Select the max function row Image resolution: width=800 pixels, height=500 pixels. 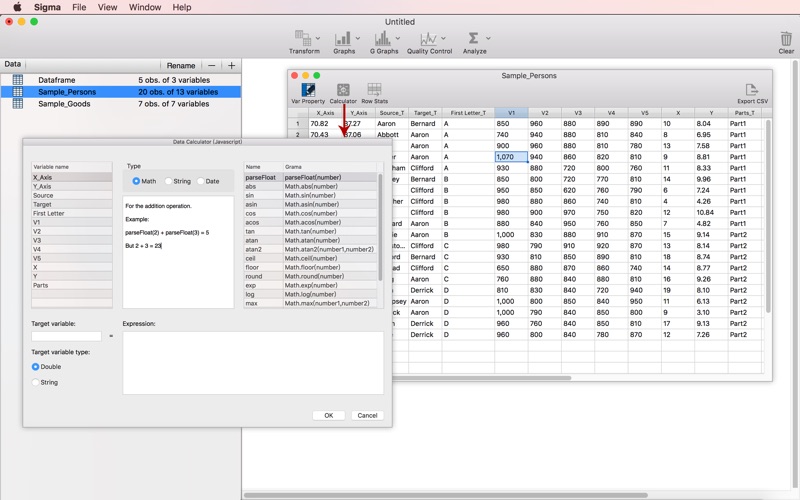pos(311,303)
